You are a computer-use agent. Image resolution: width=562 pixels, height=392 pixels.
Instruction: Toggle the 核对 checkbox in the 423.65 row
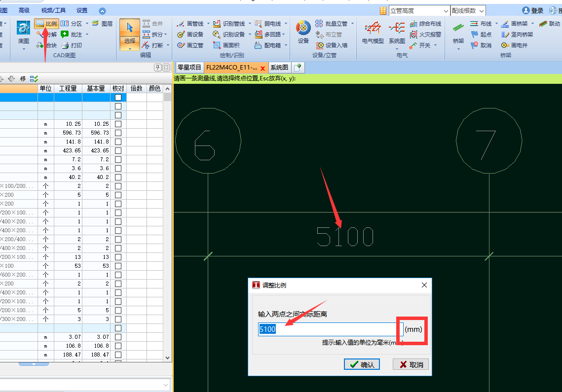tap(118, 151)
